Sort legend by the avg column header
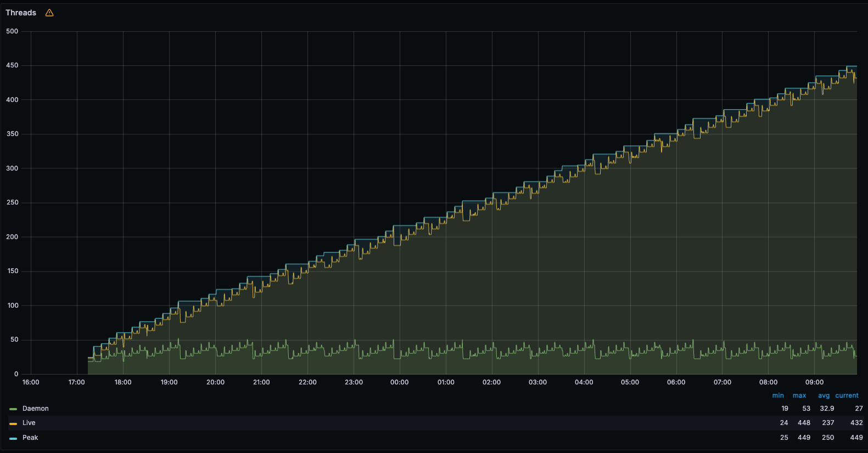Viewport: 868px width, 453px height. tap(824, 395)
